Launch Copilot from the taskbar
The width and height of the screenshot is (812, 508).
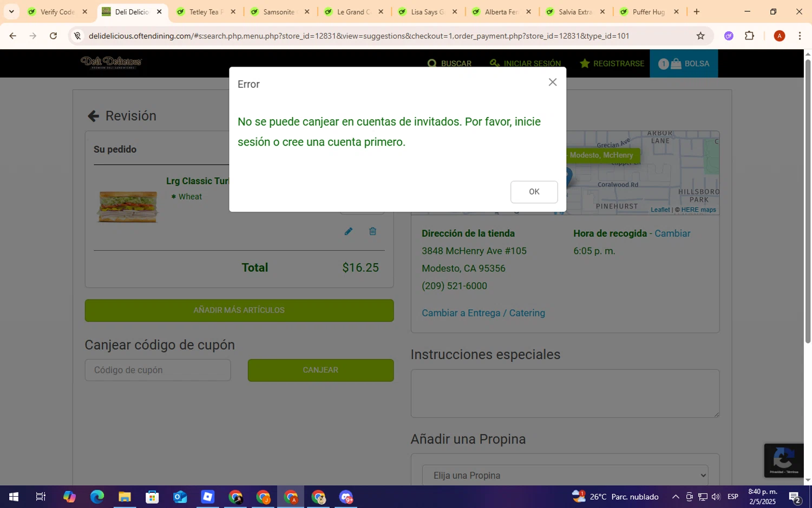pyautogui.click(x=69, y=497)
